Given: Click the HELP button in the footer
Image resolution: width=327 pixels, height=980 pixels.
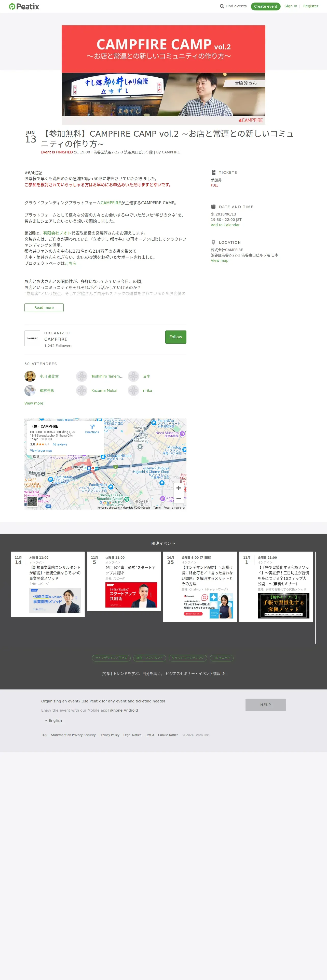Looking at the screenshot, I should [x=266, y=705].
